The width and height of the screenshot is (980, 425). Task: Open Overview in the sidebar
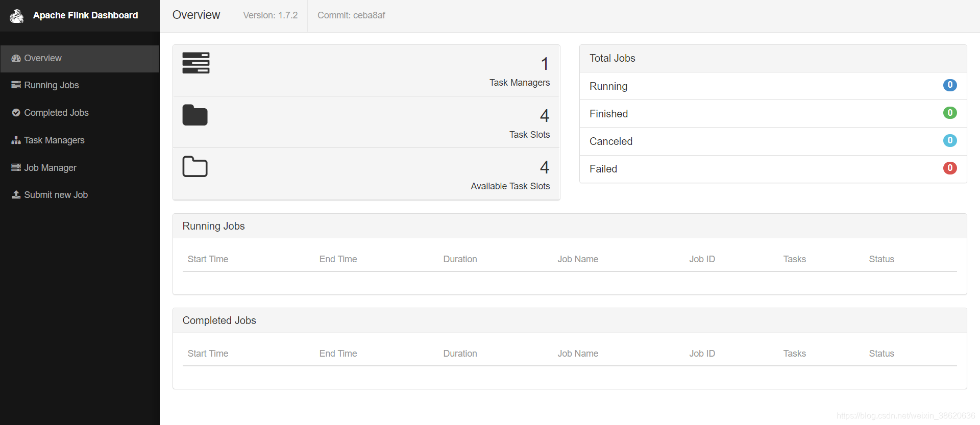point(80,59)
